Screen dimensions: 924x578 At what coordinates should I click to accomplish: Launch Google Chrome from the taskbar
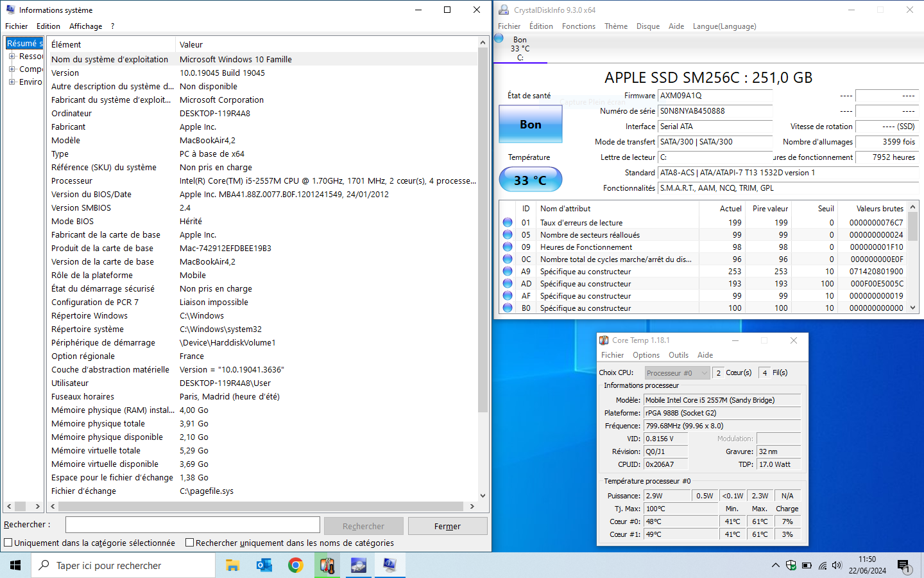click(295, 565)
